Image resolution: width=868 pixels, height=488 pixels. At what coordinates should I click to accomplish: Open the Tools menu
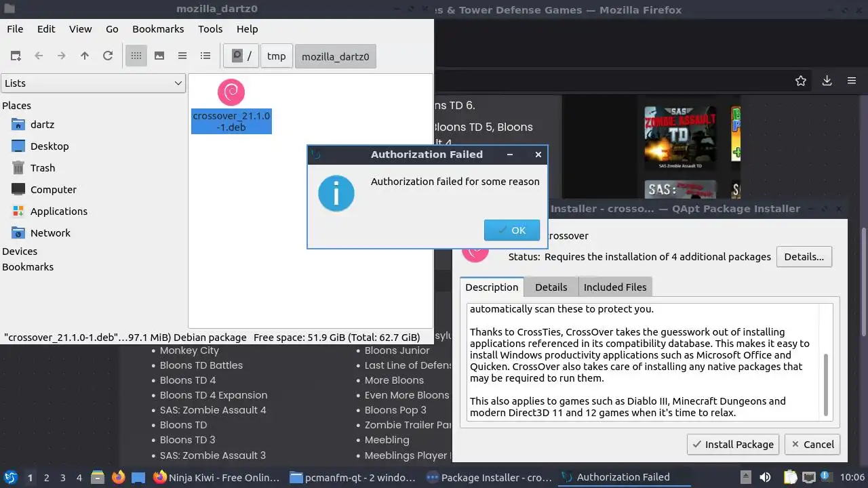tap(210, 28)
